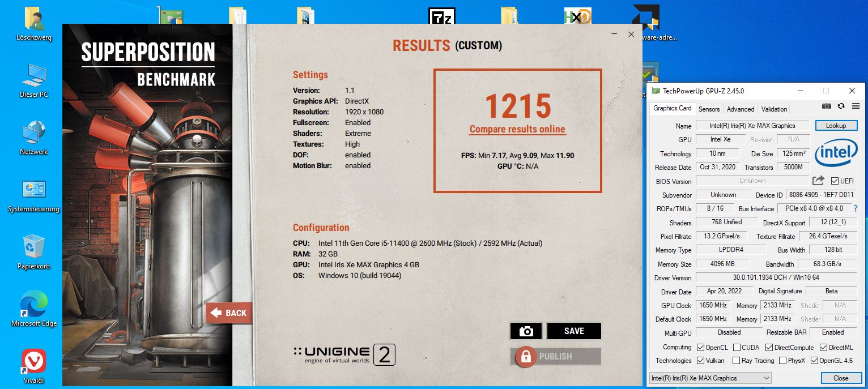Click the Shaders 768 Unified field
Viewport: 868px width, 389px height.
(726, 222)
